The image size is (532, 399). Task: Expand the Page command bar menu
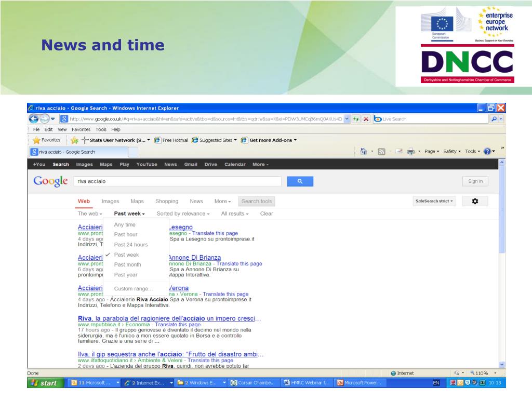tap(432, 151)
